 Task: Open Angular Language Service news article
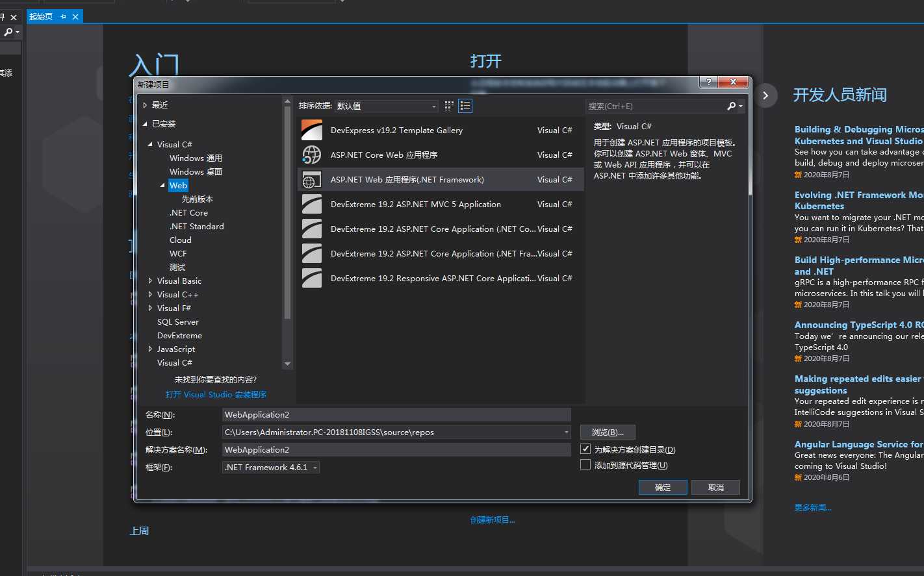click(x=859, y=444)
